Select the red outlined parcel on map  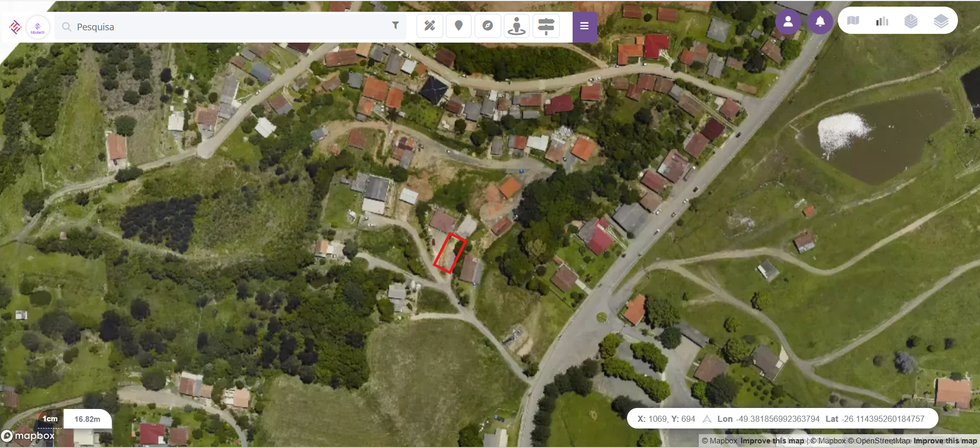pyautogui.click(x=449, y=253)
